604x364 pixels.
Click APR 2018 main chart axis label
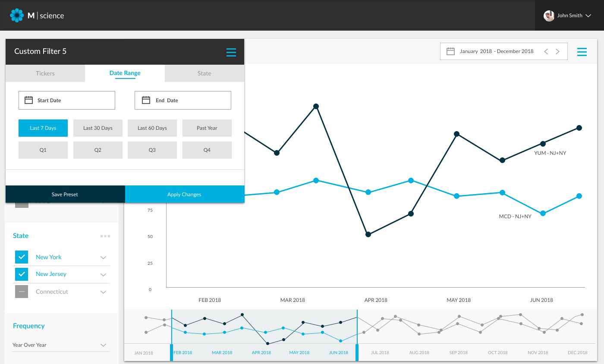coord(376,300)
